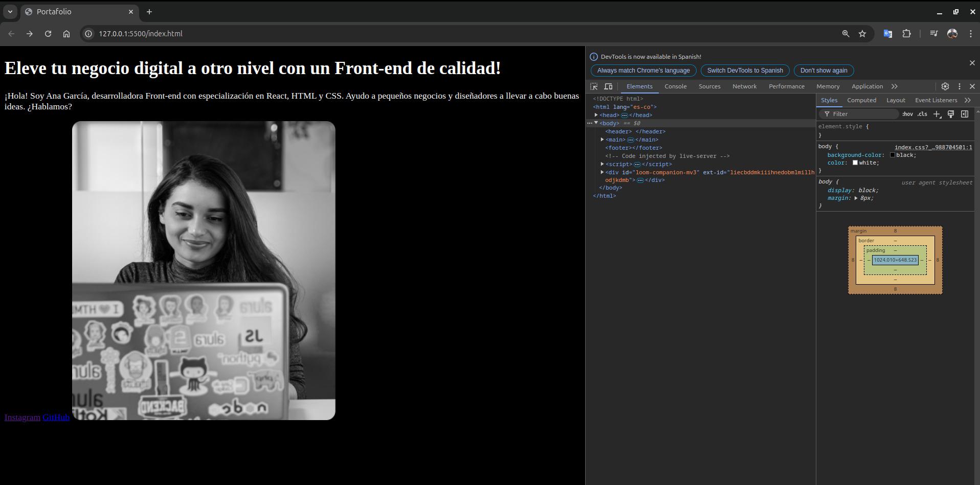The height and width of the screenshot is (485, 980).
Task: Select the Styles tab
Action: tap(829, 100)
